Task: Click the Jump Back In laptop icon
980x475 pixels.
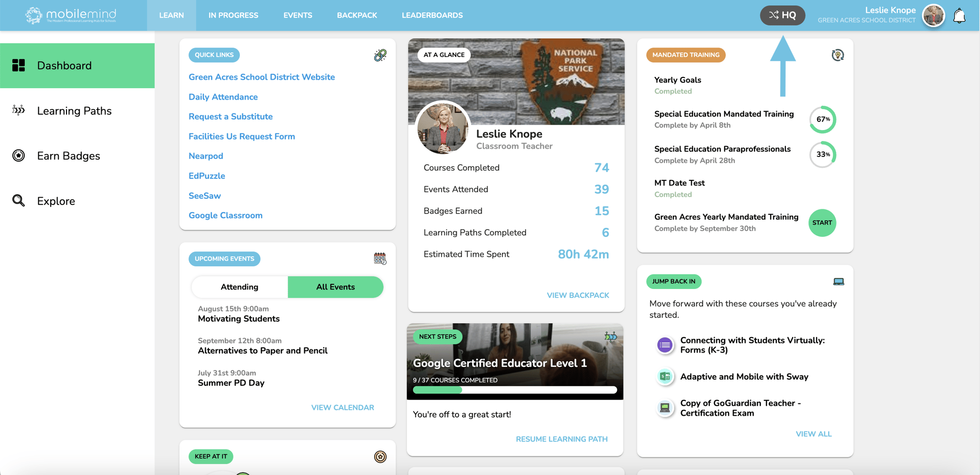Action: pyautogui.click(x=839, y=281)
